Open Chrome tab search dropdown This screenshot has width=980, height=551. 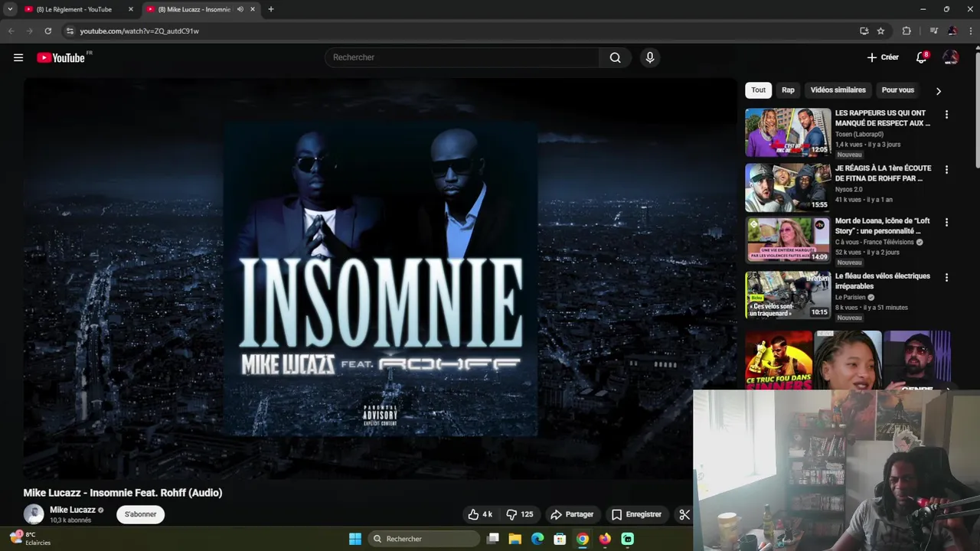pyautogui.click(x=10, y=9)
